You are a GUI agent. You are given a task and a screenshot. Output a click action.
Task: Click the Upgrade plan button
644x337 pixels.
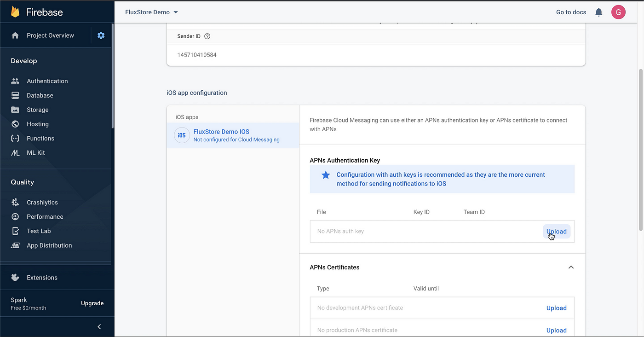(x=92, y=303)
